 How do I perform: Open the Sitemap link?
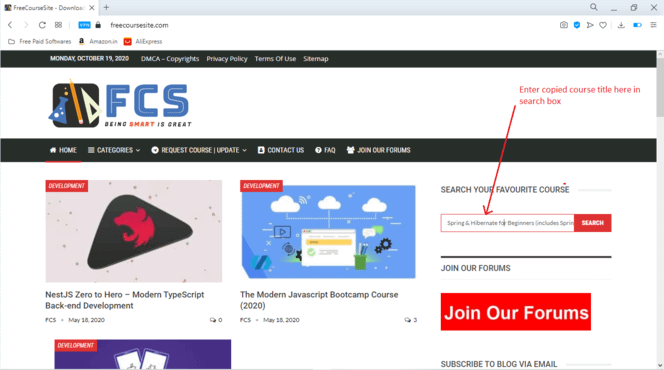click(315, 59)
